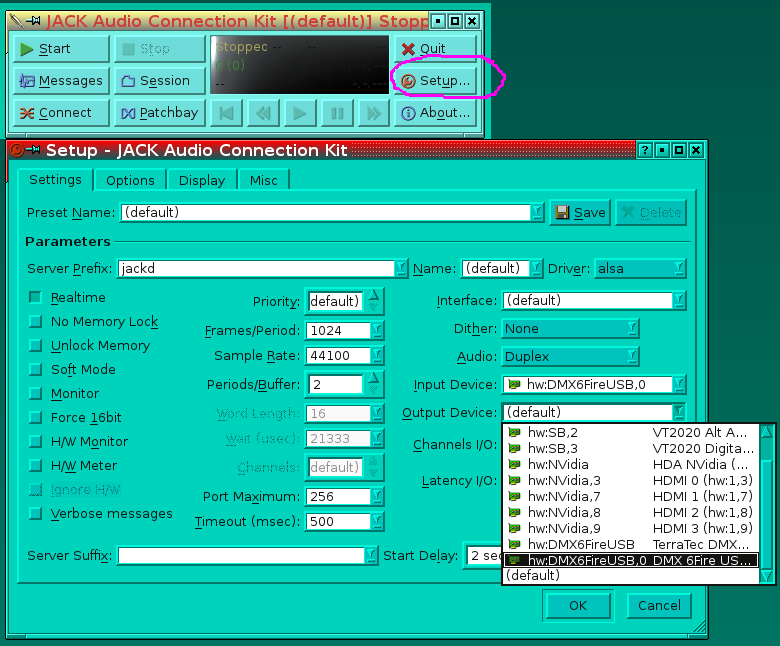Save the current preset
The width and height of the screenshot is (780, 646).
[580, 213]
